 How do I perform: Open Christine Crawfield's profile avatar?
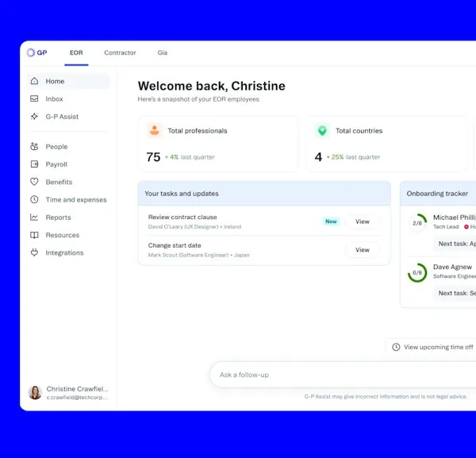35,393
